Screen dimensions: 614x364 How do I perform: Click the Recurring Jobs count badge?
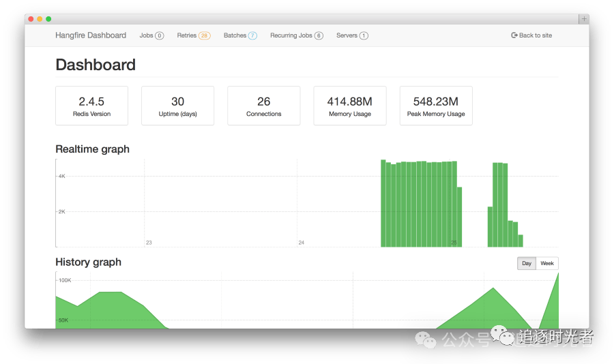point(319,35)
